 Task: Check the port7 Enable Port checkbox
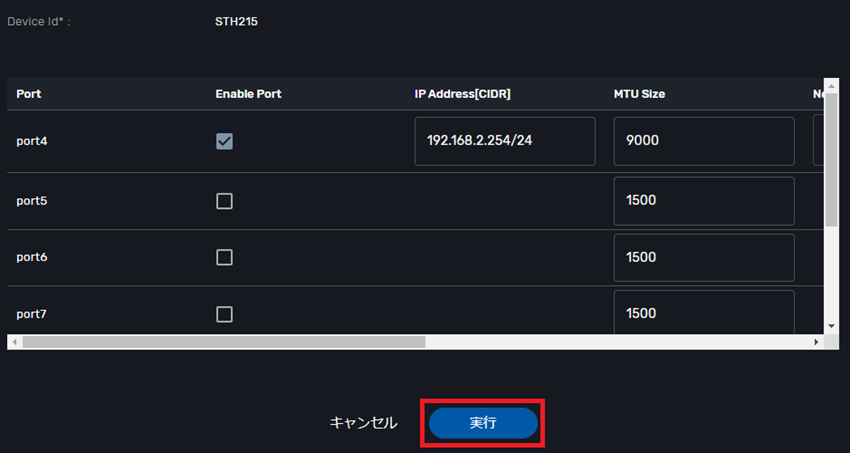225,314
